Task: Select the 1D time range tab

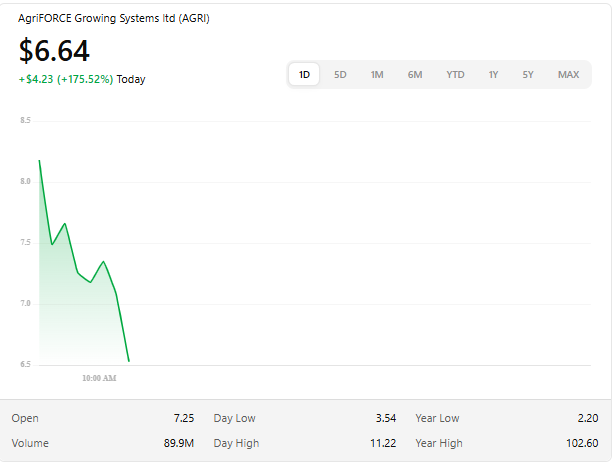Action: coord(304,74)
